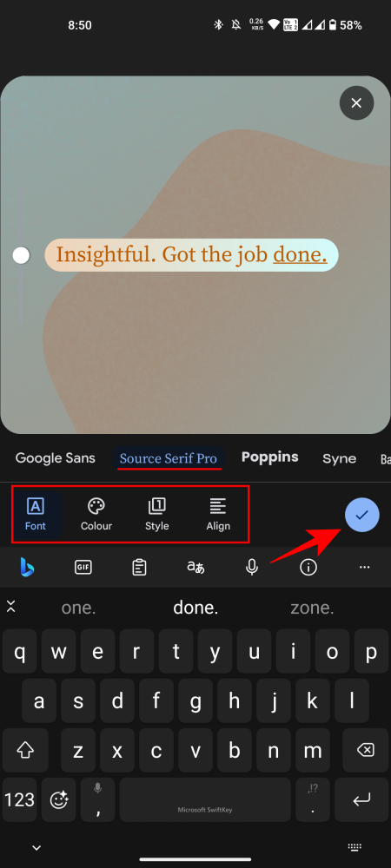Tap the p key
The width and height of the screenshot is (391, 868).
coord(371,652)
